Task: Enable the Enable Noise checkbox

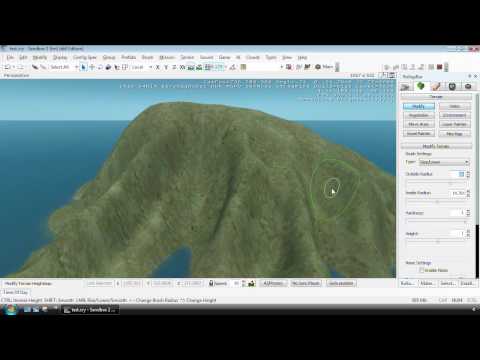Action: coord(421,270)
